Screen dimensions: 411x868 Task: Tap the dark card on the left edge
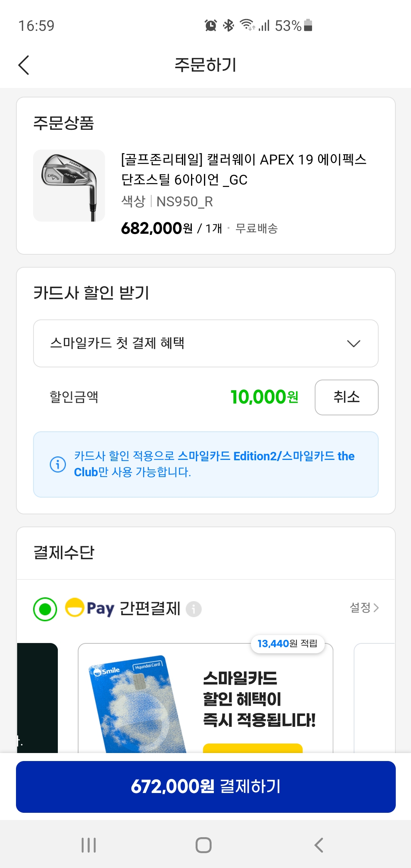coord(37,697)
